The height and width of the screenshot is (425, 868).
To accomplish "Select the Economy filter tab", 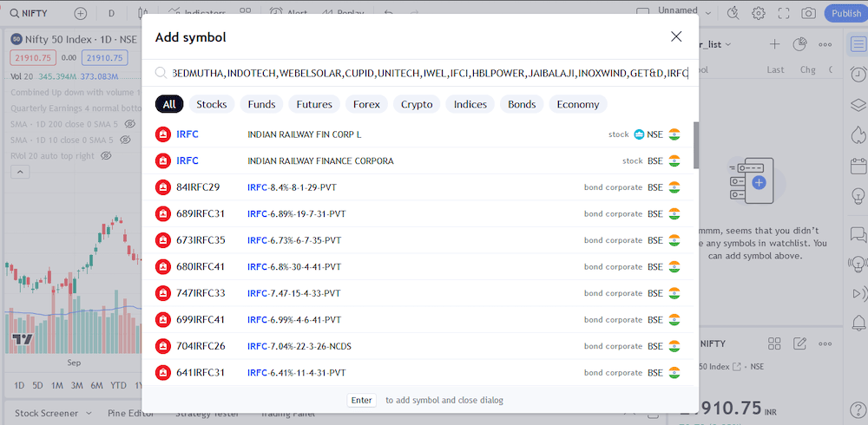I will [578, 104].
